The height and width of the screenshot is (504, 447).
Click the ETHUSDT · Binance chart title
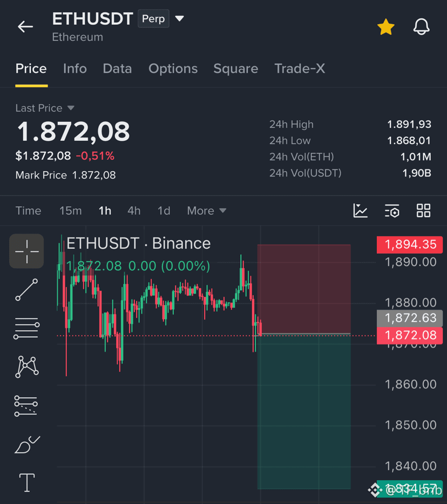click(139, 243)
